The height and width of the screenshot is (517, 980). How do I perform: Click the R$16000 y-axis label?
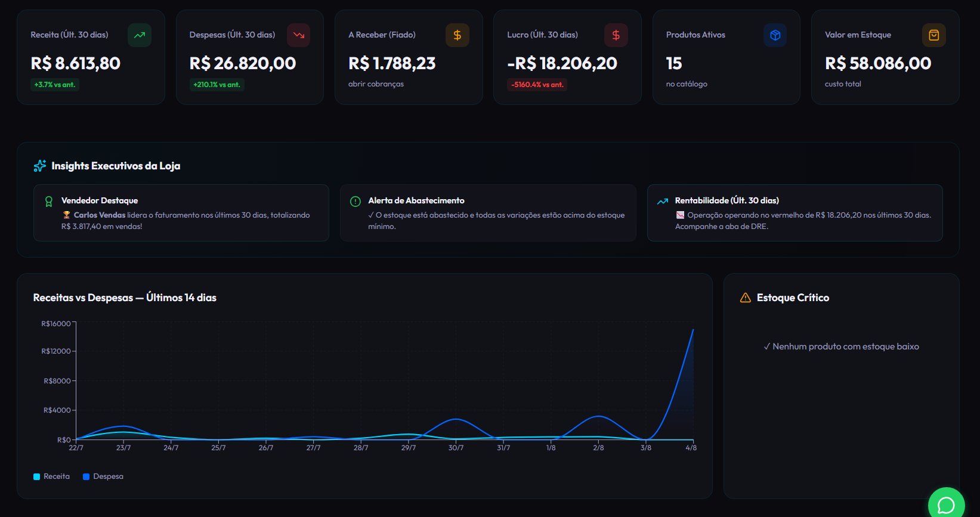click(56, 324)
